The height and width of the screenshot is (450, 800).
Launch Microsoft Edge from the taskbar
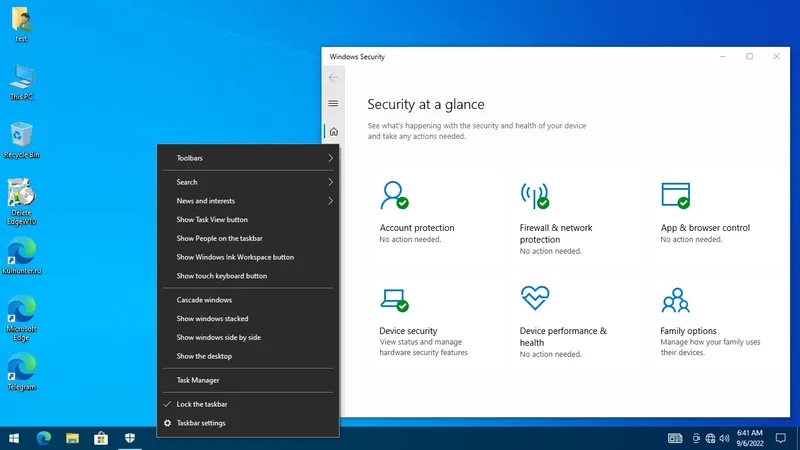[44, 438]
